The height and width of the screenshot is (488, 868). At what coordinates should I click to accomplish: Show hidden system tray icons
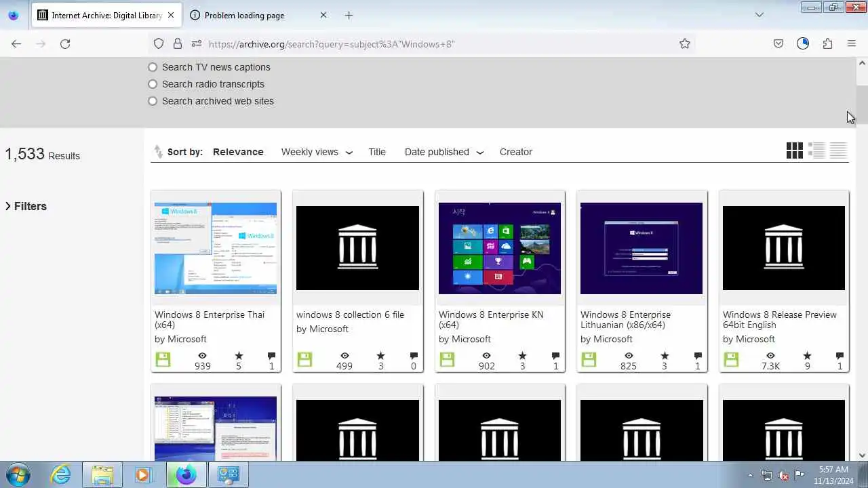tap(750, 475)
